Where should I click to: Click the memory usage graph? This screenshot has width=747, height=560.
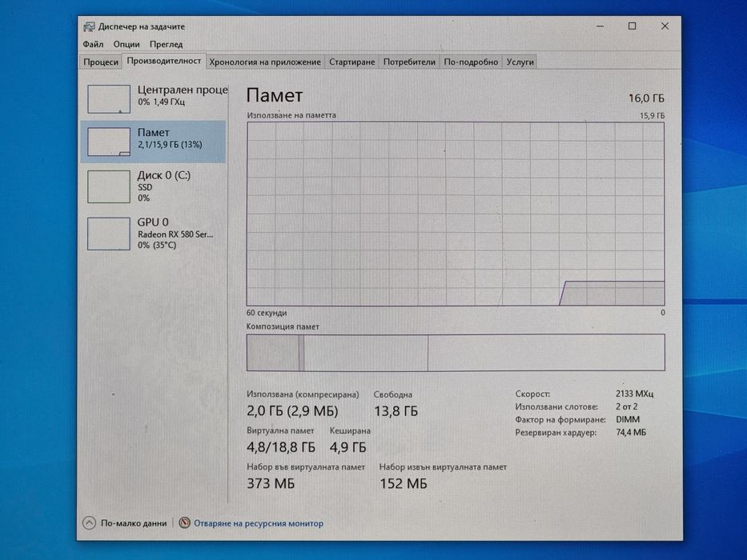click(x=456, y=214)
